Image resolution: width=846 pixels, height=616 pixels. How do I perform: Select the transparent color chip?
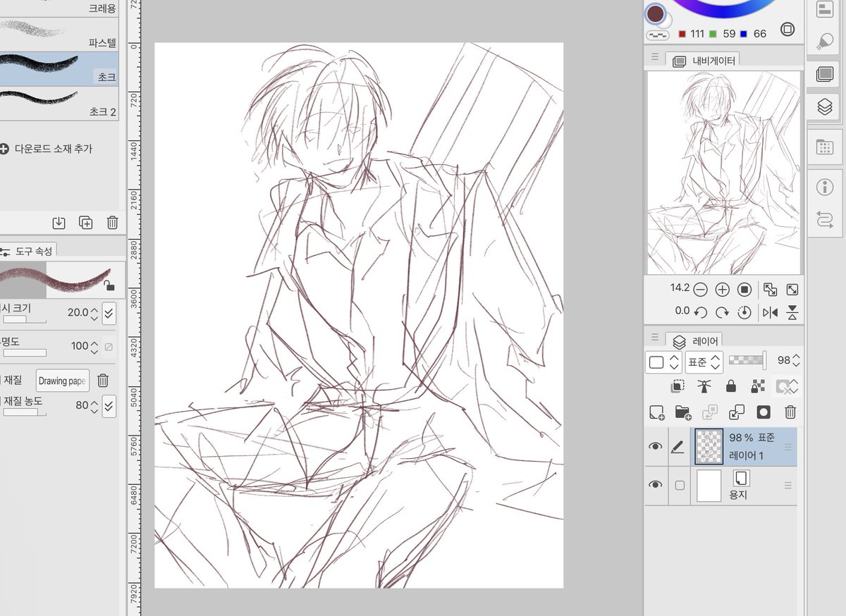coord(658,35)
